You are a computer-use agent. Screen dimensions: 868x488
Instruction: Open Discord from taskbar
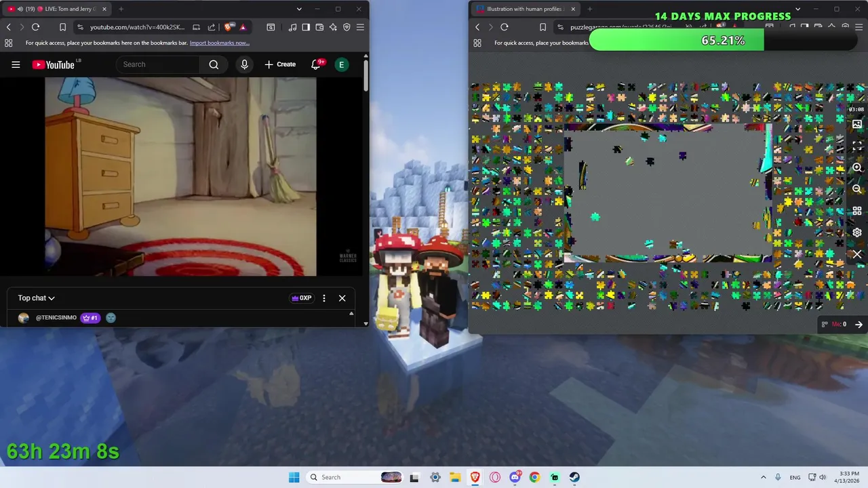[x=515, y=477]
